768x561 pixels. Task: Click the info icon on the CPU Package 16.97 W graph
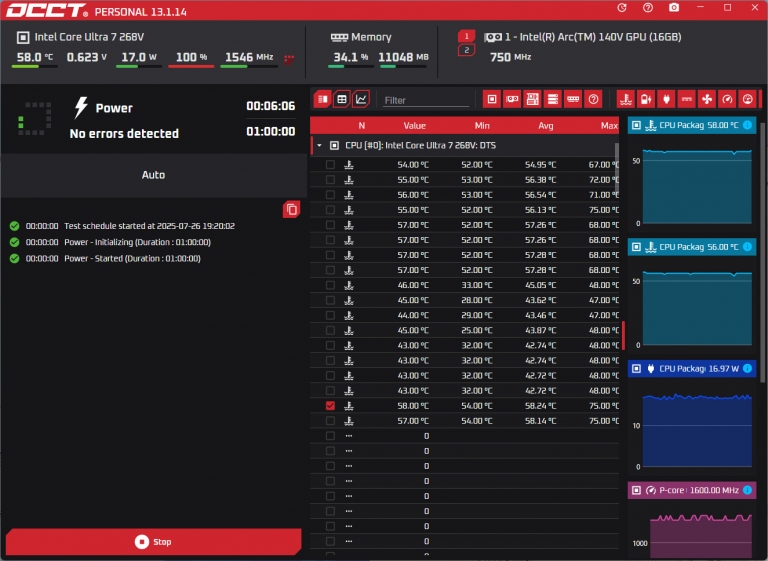pyautogui.click(x=747, y=368)
